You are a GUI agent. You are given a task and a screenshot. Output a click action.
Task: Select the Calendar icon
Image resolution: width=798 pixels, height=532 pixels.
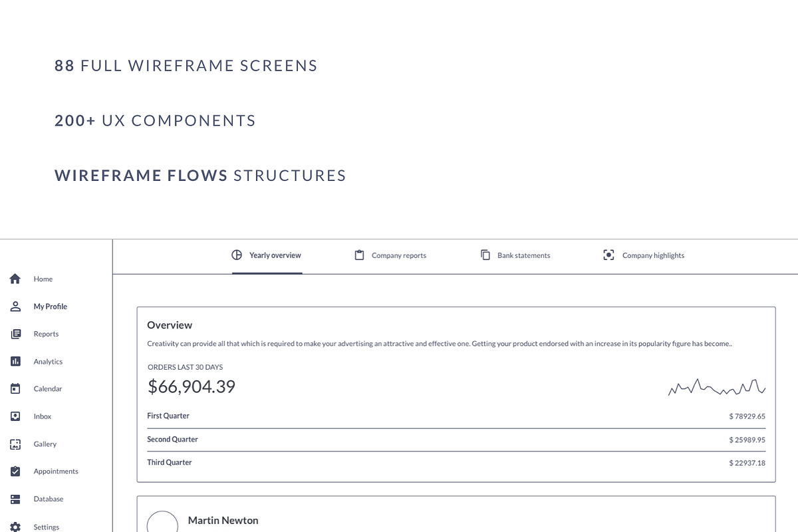[x=15, y=388]
